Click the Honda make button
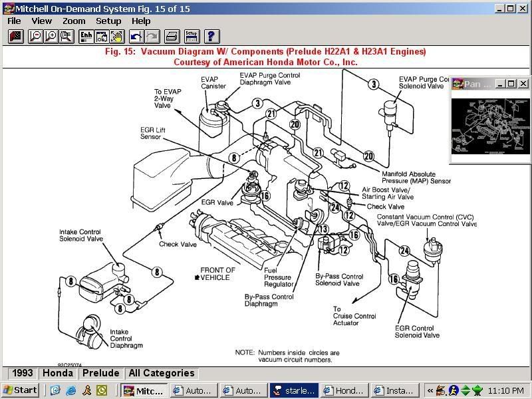Screen dimensions: 532x399 [x=58, y=373]
